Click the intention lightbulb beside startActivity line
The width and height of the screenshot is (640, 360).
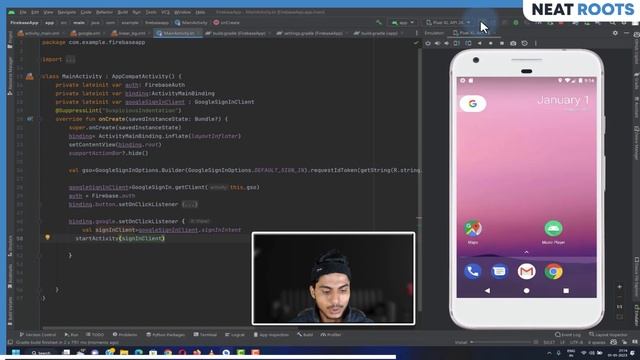[x=47, y=237]
